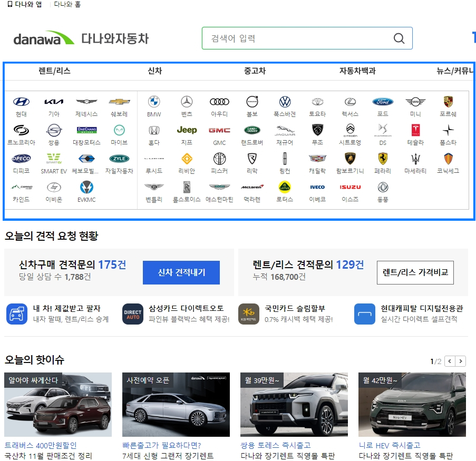Open the SsangYong (쌍용) brand logo
This screenshot has width=476, height=461.
(54, 131)
